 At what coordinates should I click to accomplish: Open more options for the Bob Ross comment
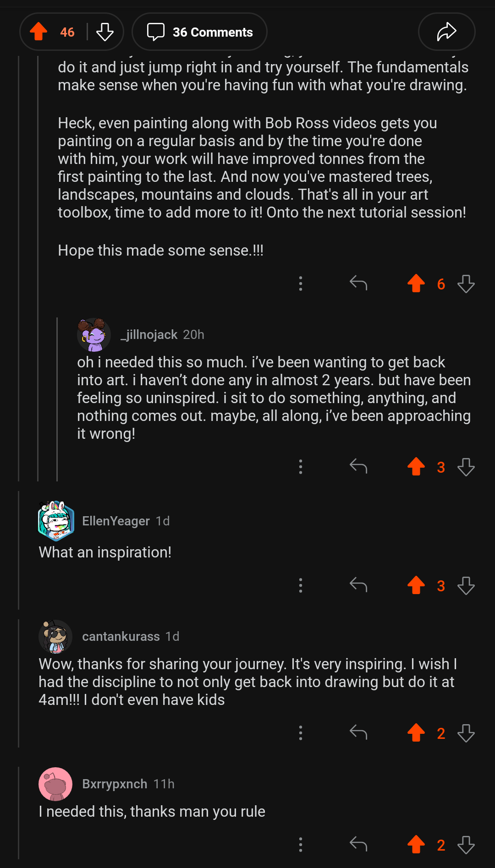point(301,284)
